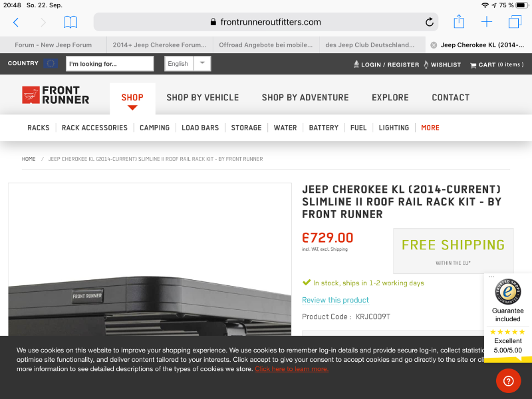Switch to New Jeep Forum tab
This screenshot has width=532, height=399.
coord(53,45)
